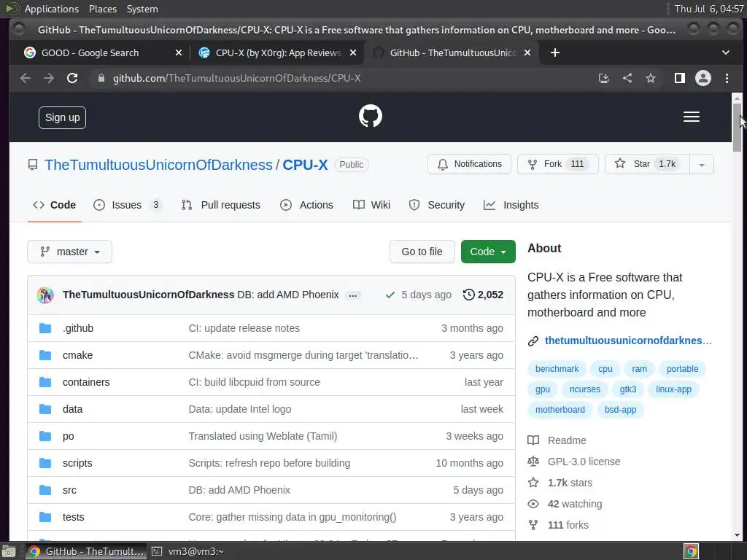Expand the master branch dropdown
Viewport: 747px width, 560px height.
[69, 252]
